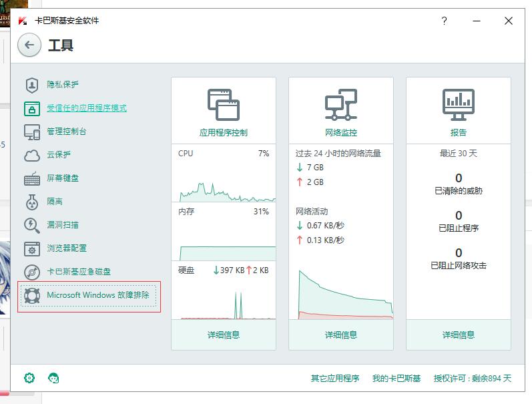Open 受信任的应用程序模式 link
This screenshot has height=404, width=532.
[87, 108]
